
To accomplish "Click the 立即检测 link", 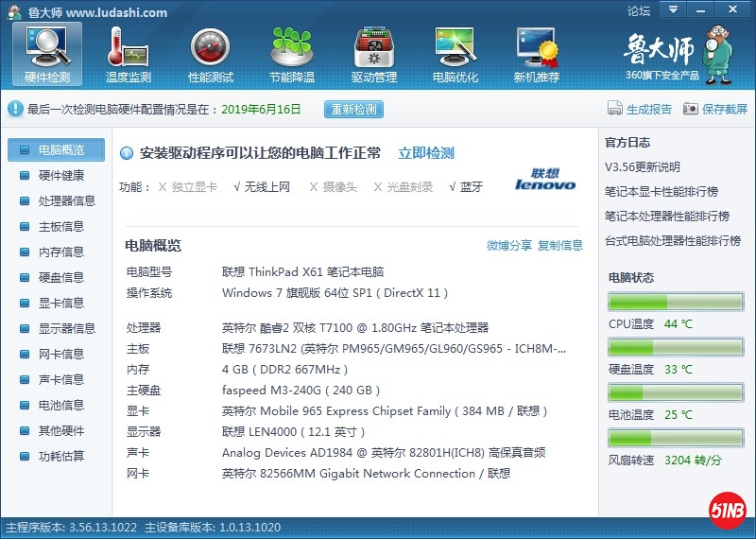I will coord(425,153).
